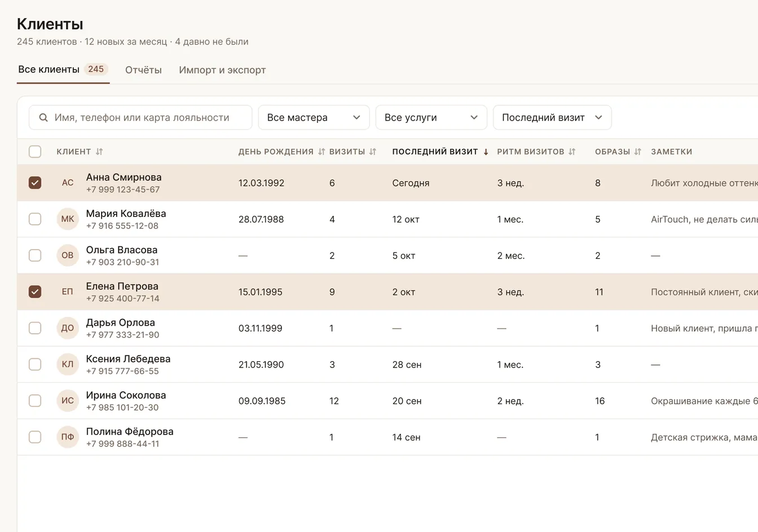The width and height of the screenshot is (758, 532).
Task: Sort by Ритм визитов arrows icon
Action: click(572, 152)
